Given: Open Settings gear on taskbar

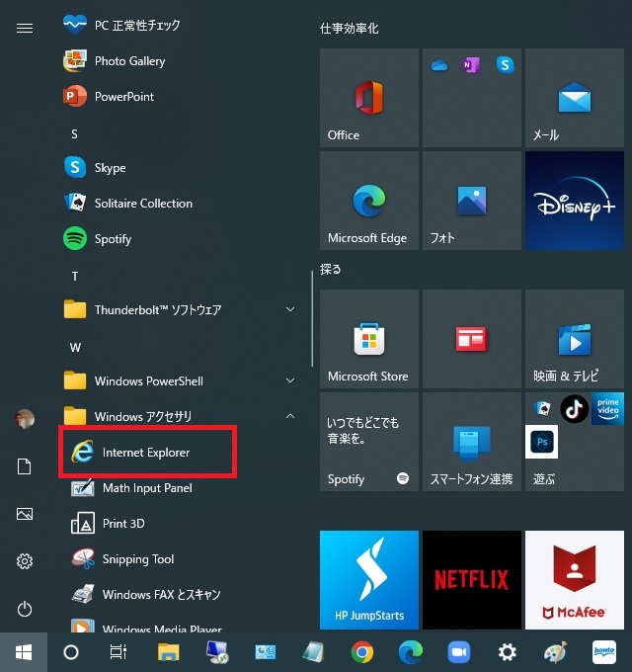Looking at the screenshot, I should 508,652.
